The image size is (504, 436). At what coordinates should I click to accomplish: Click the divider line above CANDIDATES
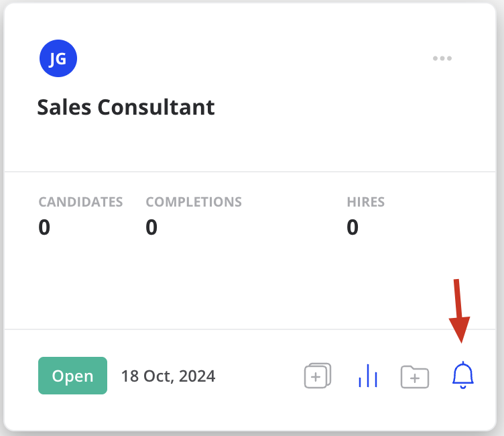point(250,172)
